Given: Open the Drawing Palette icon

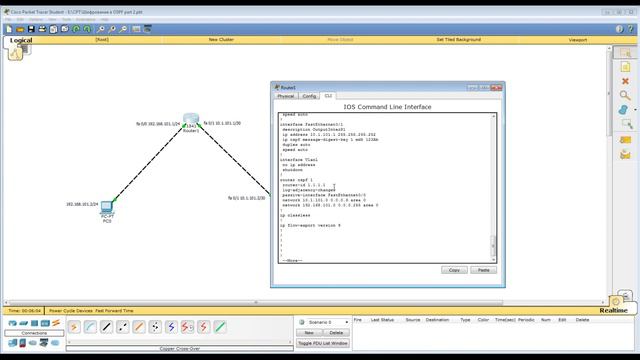Looking at the screenshot, I should (x=136, y=29).
